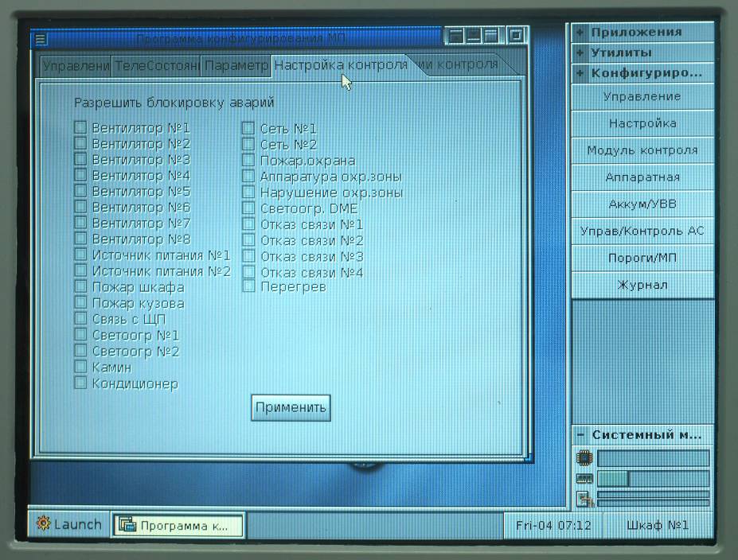Image resolution: width=738 pixels, height=560 pixels.
Task: Open the Журнал panel item
Action: click(x=642, y=285)
